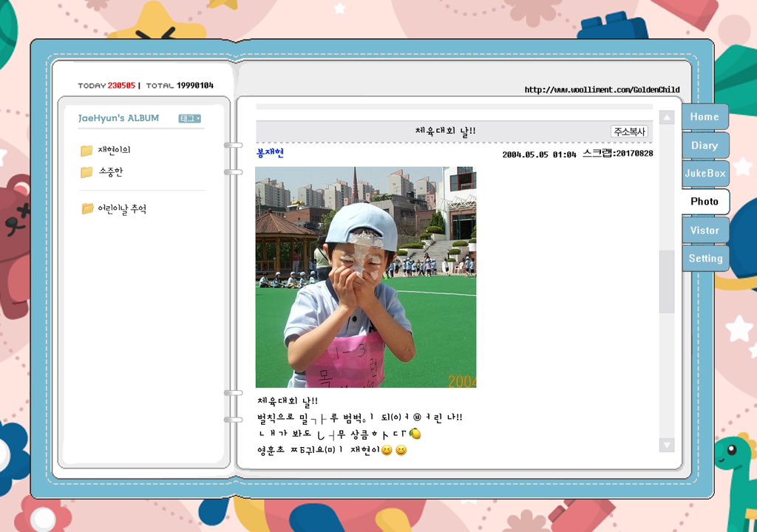Select the Photo tab
This screenshot has width=757, height=532.
coord(705,201)
